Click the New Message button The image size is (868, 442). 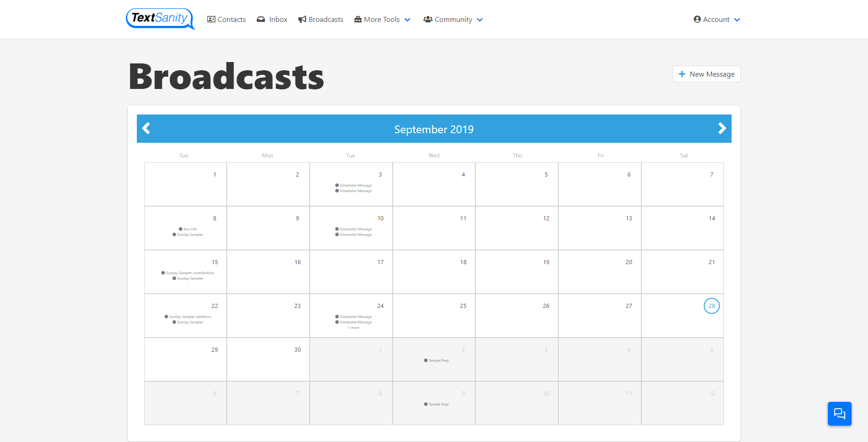click(707, 74)
